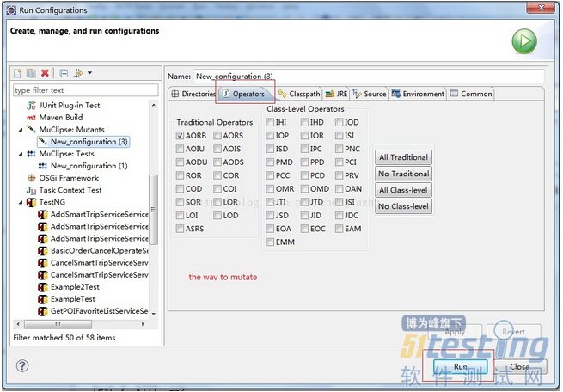Collapse the MuClipse: Tests tree node
The width and height of the screenshot is (563, 392).
click(21, 155)
